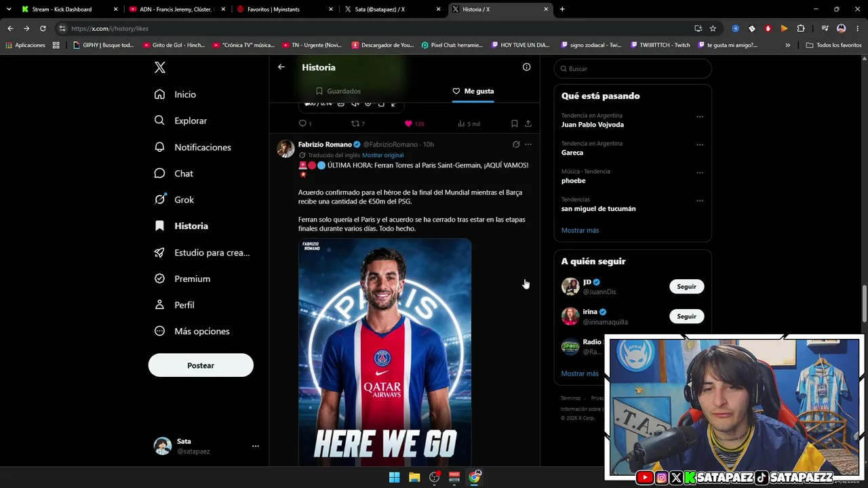Viewport: 868px width, 488px height.
Task: Open Windows Start menu
Action: (394, 477)
